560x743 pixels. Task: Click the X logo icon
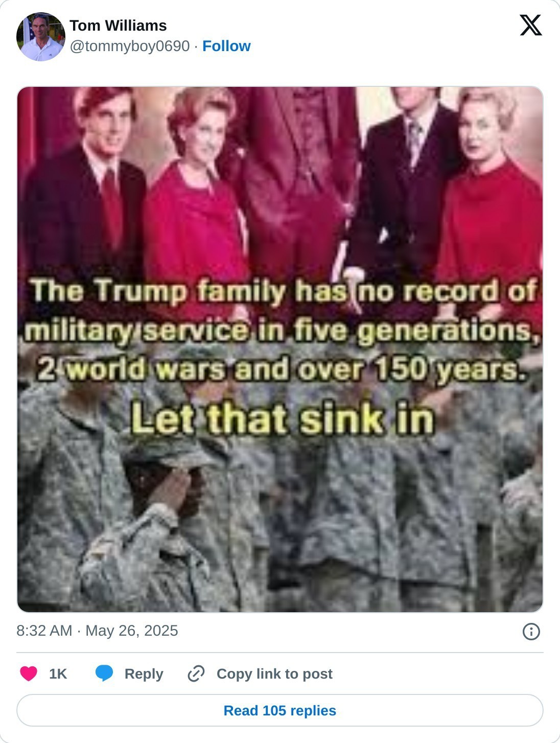[531, 25]
